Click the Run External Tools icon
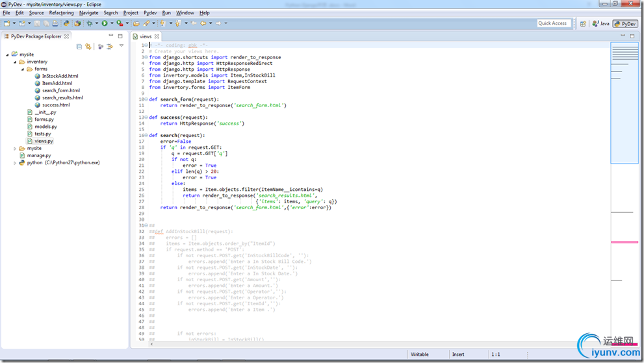Screen dimensions: 644x363 click(x=120, y=23)
